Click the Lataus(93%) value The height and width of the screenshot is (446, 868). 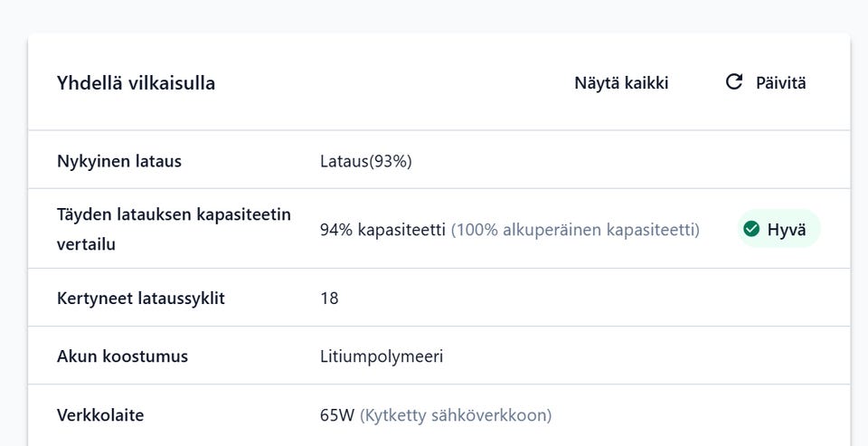pyautogui.click(x=366, y=162)
